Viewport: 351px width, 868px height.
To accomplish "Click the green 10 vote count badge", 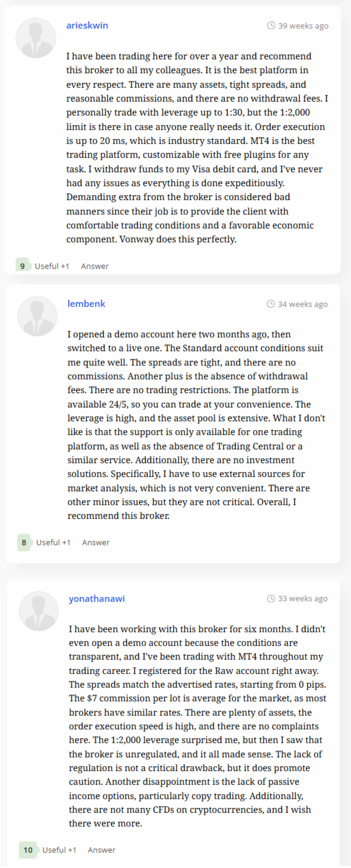I will 28,850.
